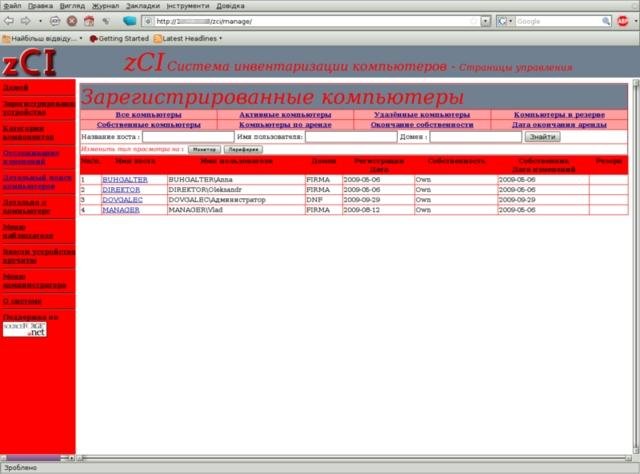
Task: Open the Все компьютеры filter link
Action: 149,115
